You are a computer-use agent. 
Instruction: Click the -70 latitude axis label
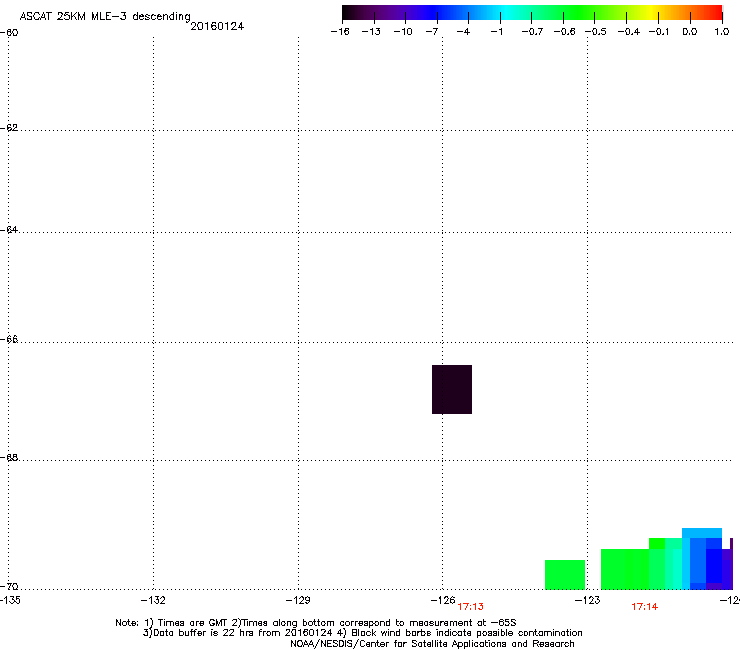[9, 587]
